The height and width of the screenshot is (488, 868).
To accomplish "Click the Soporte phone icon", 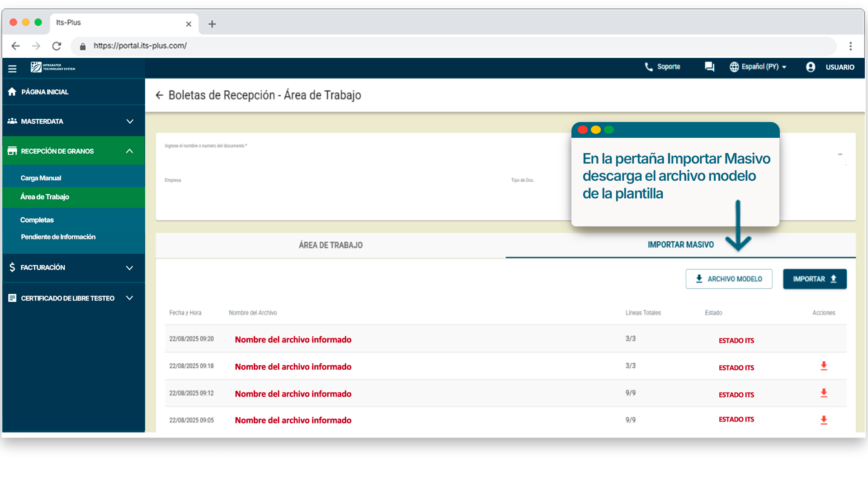I will coord(649,67).
